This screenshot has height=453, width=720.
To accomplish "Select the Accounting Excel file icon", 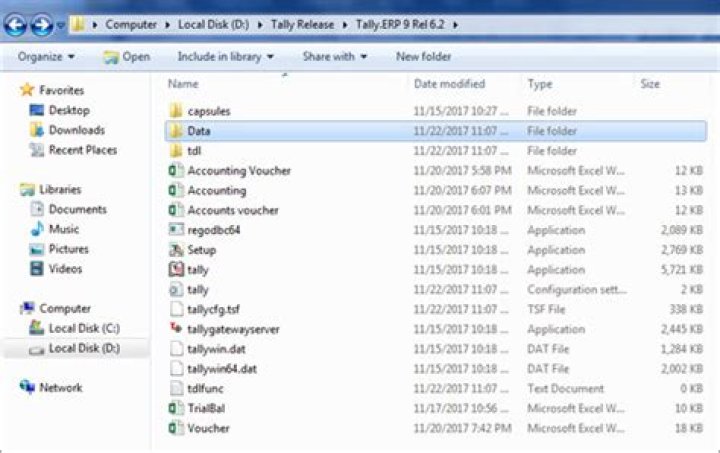I will click(x=176, y=190).
